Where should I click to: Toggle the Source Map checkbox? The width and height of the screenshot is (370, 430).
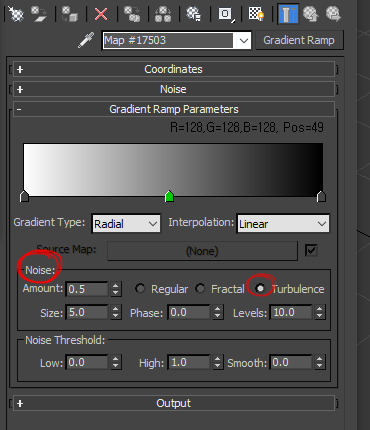(x=311, y=250)
